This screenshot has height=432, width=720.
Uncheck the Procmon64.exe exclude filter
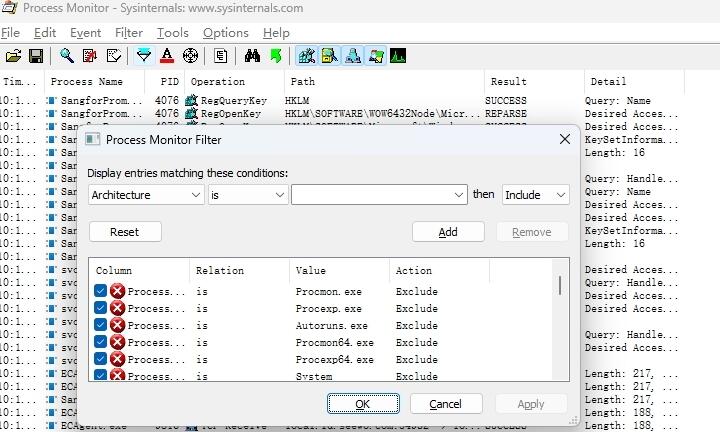100,342
